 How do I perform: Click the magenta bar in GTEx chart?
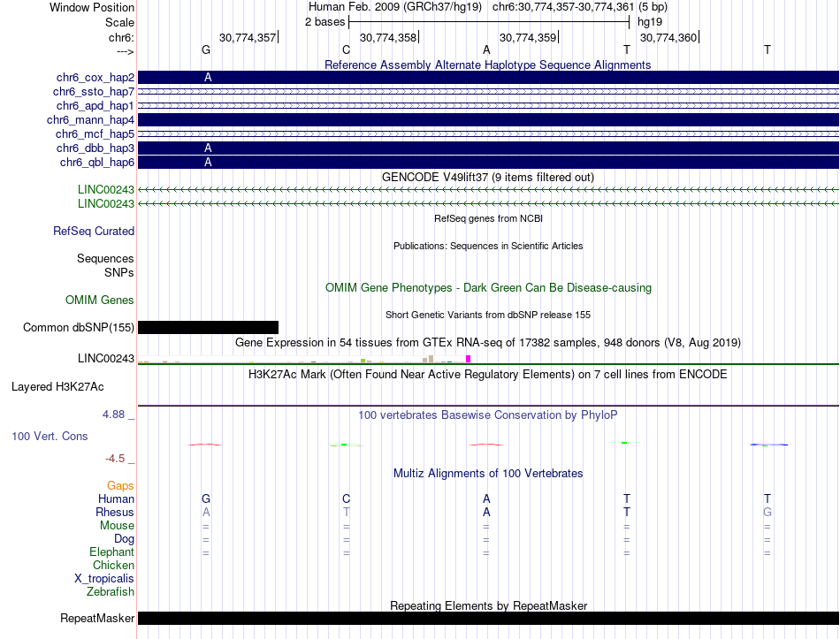coord(469,359)
